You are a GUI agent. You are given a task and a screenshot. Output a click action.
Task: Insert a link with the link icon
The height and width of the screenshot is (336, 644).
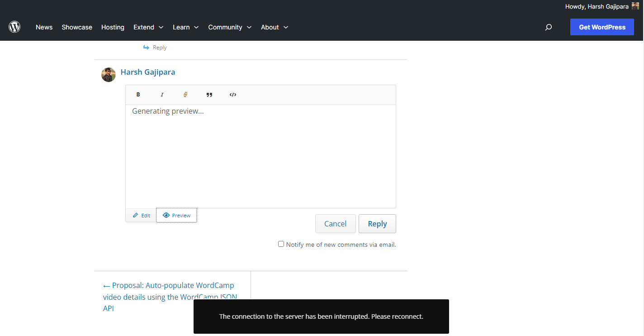point(185,95)
